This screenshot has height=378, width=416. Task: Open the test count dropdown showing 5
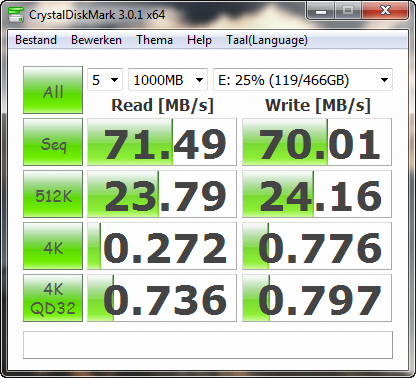point(105,80)
